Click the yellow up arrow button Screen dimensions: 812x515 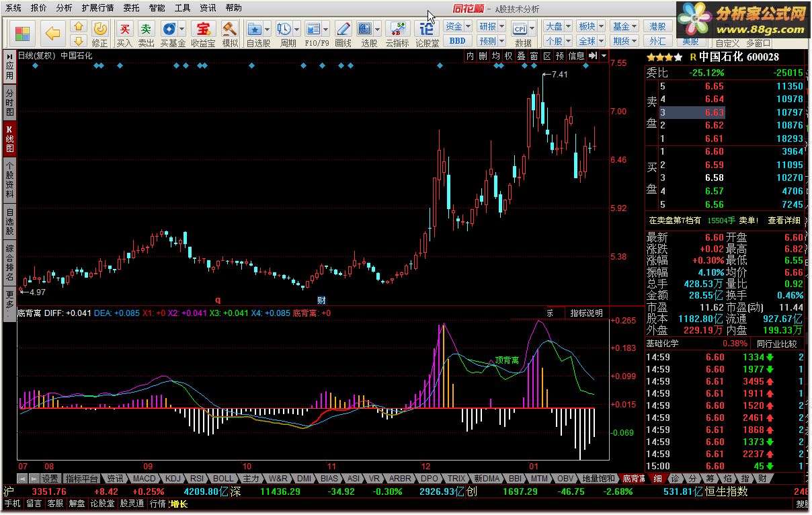point(79,27)
